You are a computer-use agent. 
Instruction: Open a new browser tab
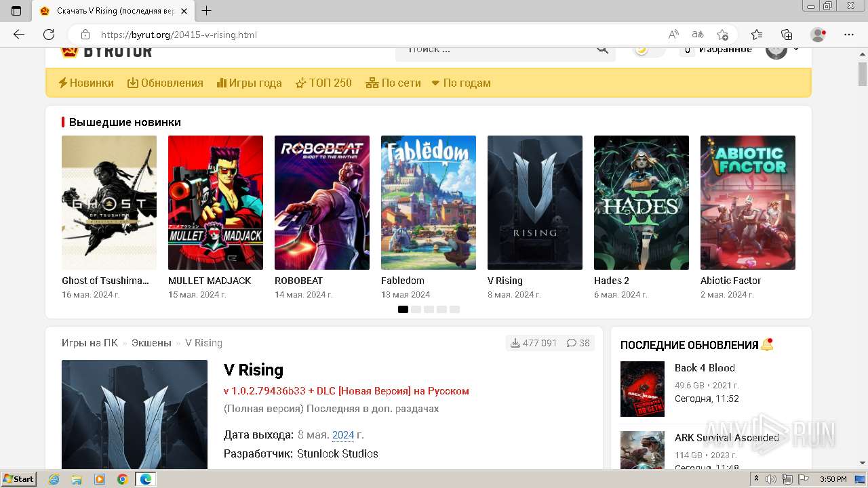click(207, 10)
